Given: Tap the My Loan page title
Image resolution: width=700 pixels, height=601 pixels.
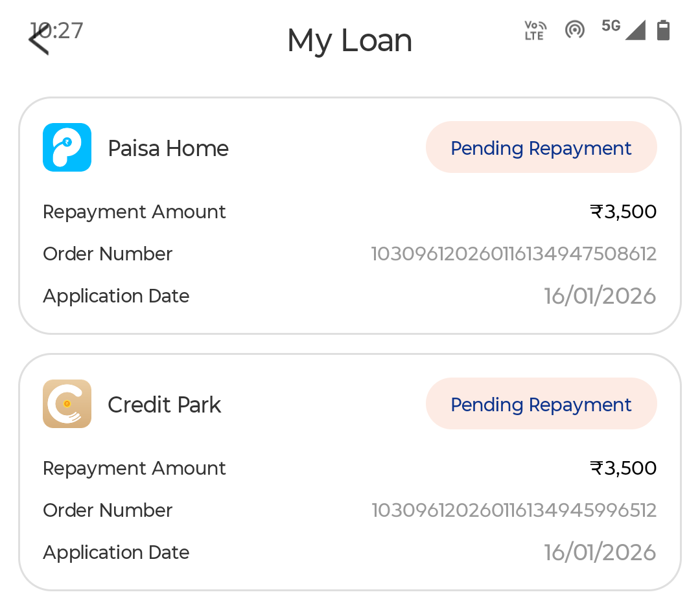Looking at the screenshot, I should point(349,41).
